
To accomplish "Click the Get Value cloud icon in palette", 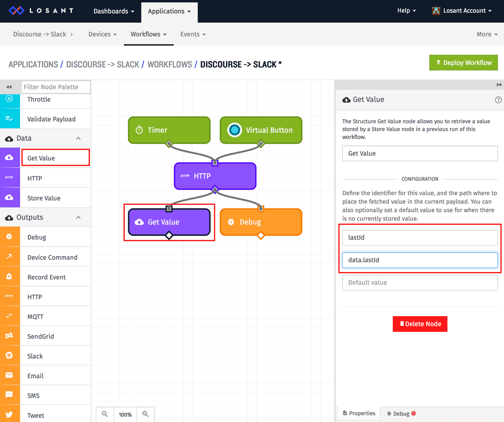I will [10, 158].
